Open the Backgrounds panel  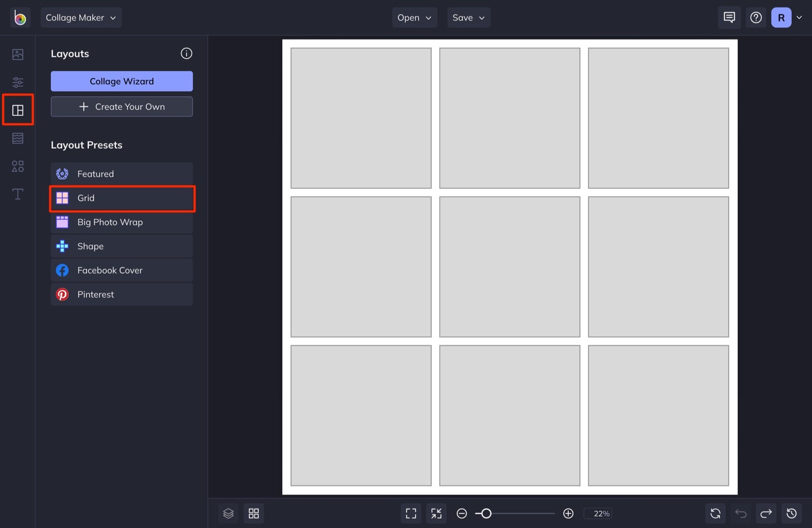point(18,138)
